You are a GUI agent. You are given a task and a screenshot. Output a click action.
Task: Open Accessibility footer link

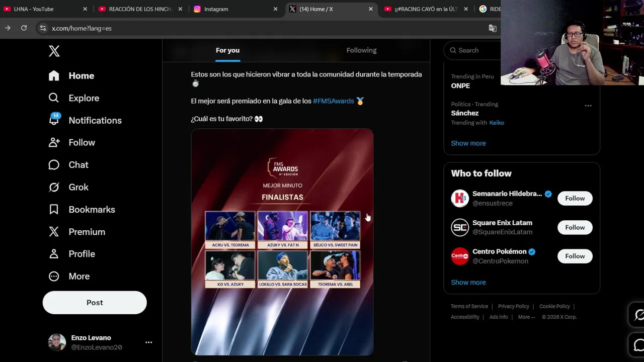pos(465,317)
